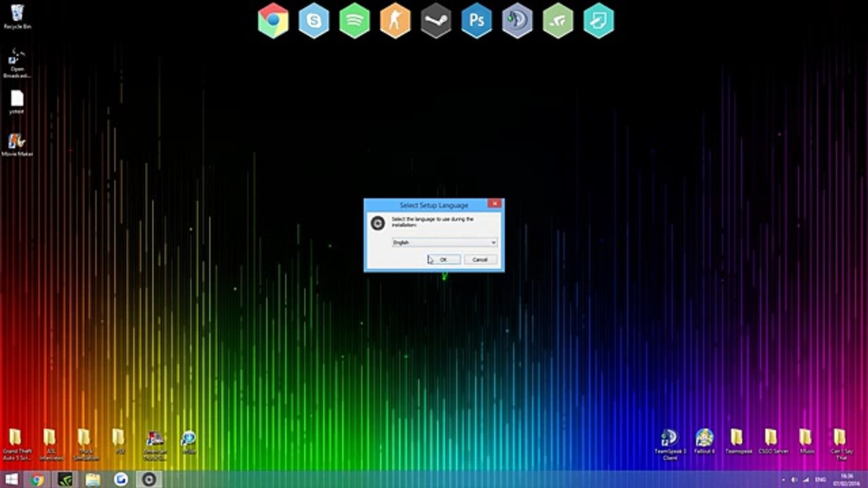Switch to the setup installer taskbar button
The image size is (868, 488).
tap(149, 480)
